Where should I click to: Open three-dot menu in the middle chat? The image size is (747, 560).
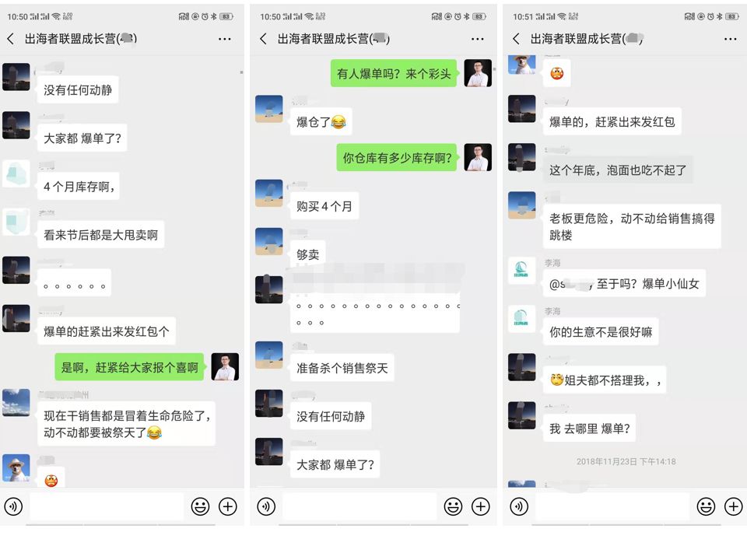(477, 39)
